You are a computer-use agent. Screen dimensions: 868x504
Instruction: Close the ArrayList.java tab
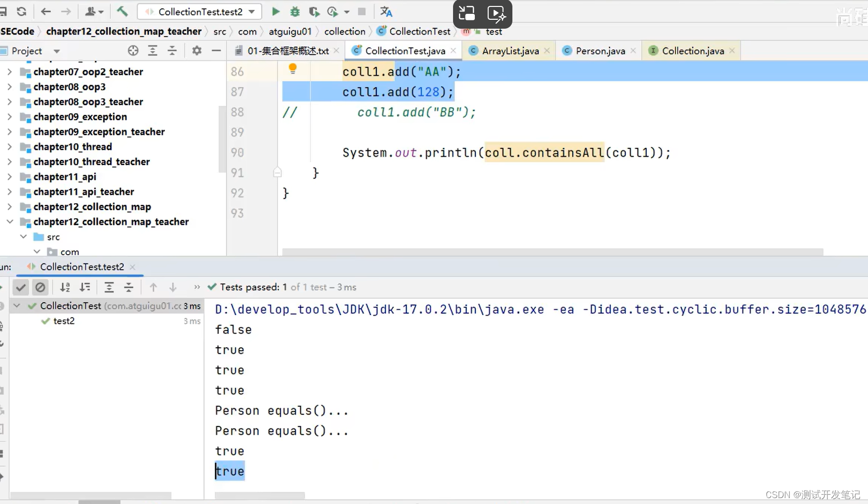[x=547, y=51]
